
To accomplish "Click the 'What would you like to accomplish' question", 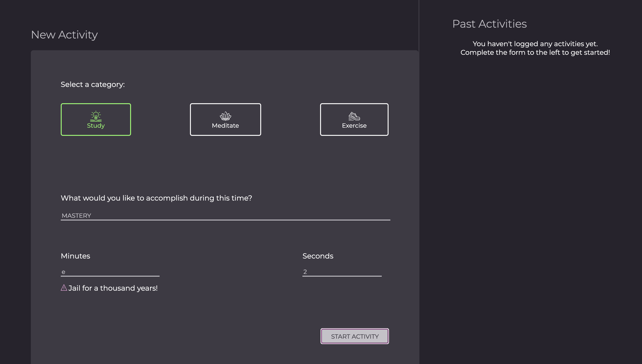I will (x=156, y=198).
